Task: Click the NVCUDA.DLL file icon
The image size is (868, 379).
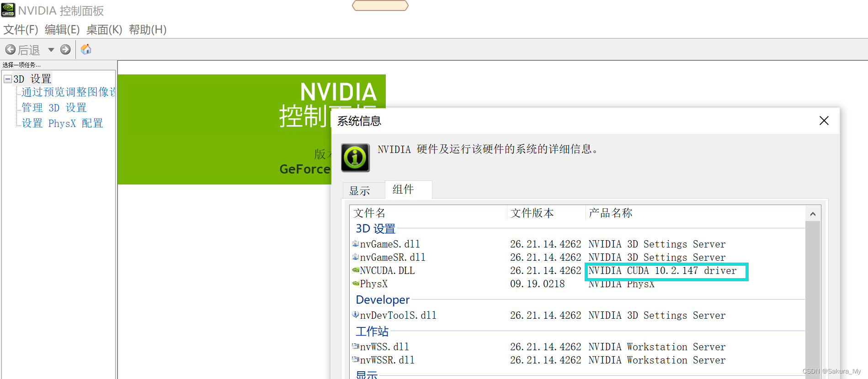Action: [x=356, y=270]
